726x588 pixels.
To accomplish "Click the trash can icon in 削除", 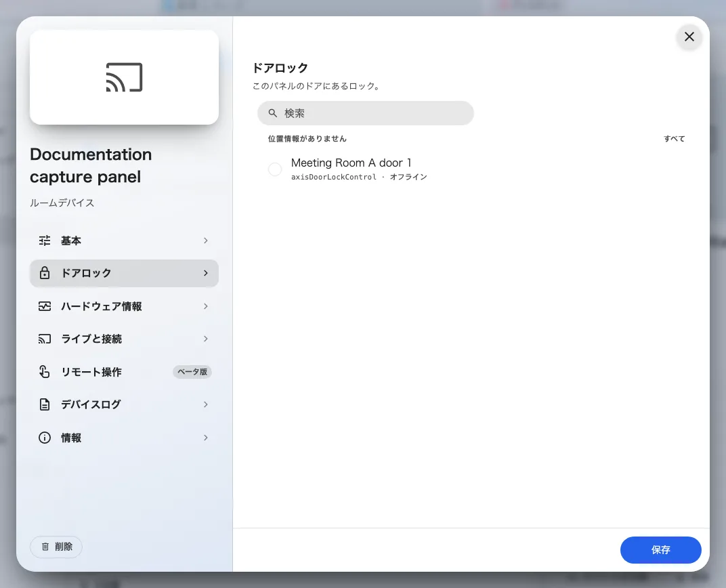I will [x=45, y=547].
